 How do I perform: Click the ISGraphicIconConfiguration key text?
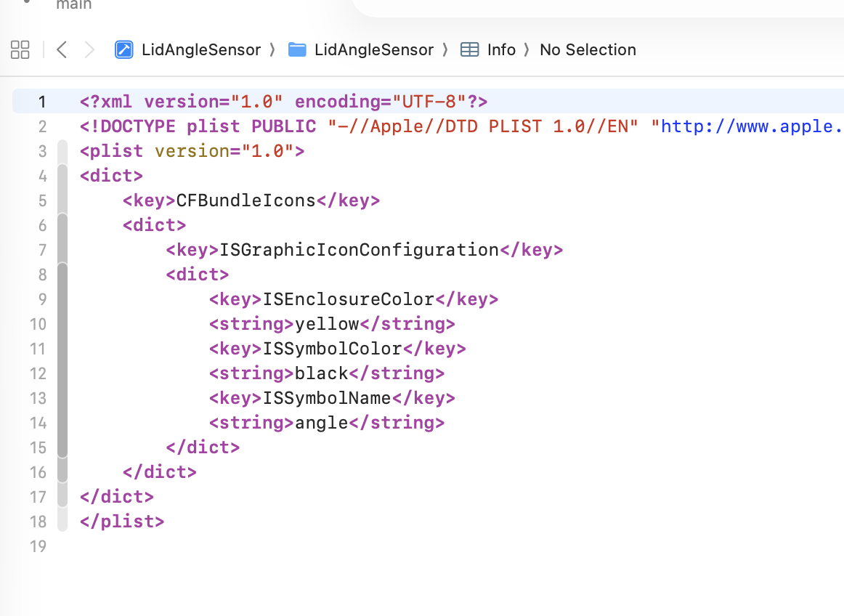tap(359, 250)
